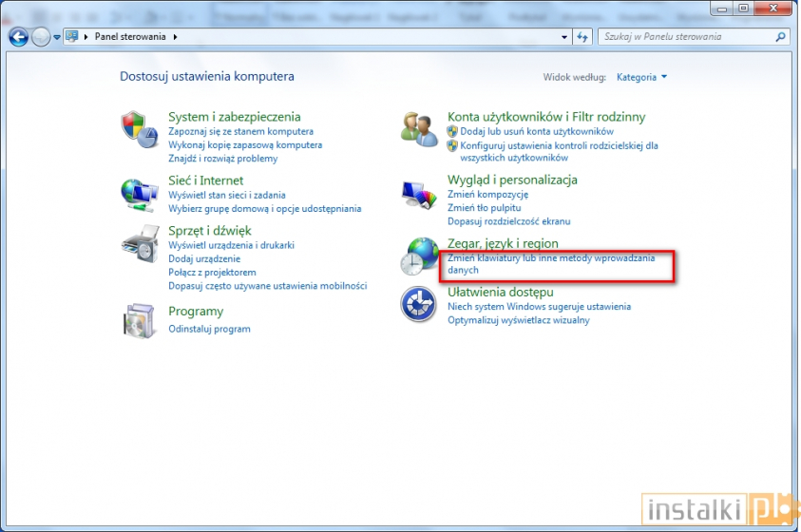Image resolution: width=801 pixels, height=532 pixels.
Task: Open the address bar previous locations dropdown
Action: point(564,37)
